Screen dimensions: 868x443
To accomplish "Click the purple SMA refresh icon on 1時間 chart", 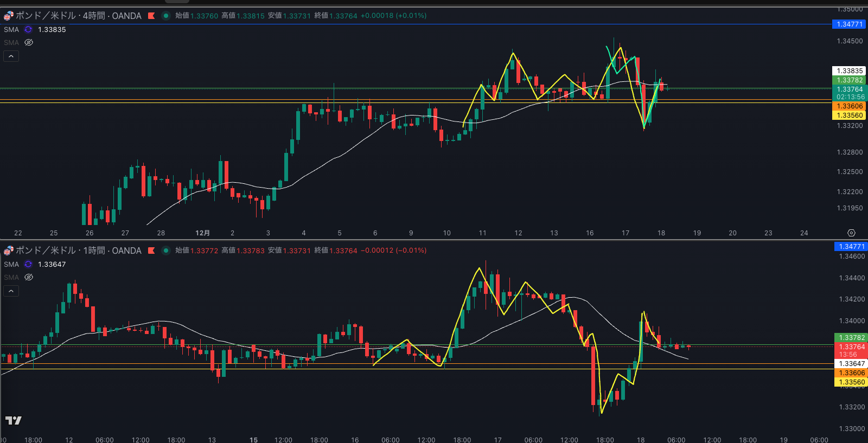I will click(x=28, y=265).
